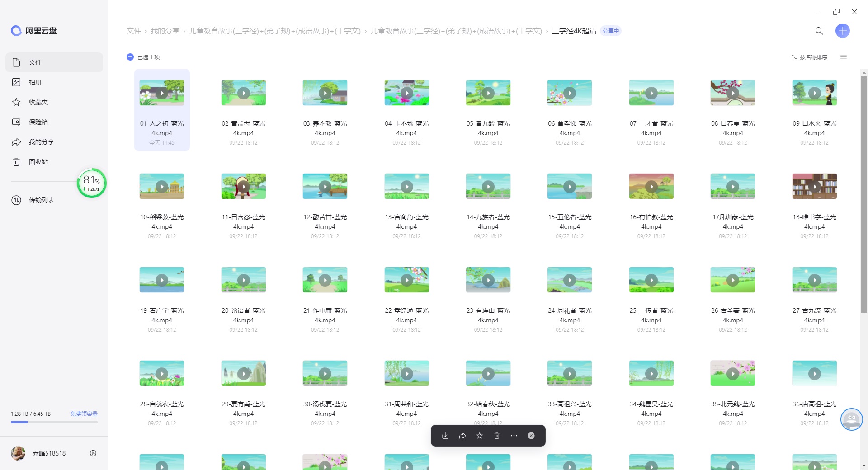Toggle the select-all checkbox 已选 1 项
Screen dimensions: 868x470
[x=130, y=57]
